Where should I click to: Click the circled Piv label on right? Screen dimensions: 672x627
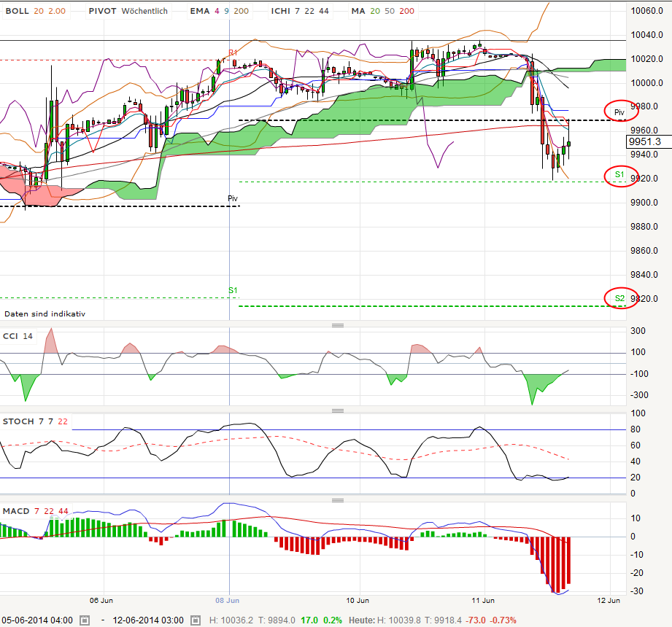(x=619, y=112)
